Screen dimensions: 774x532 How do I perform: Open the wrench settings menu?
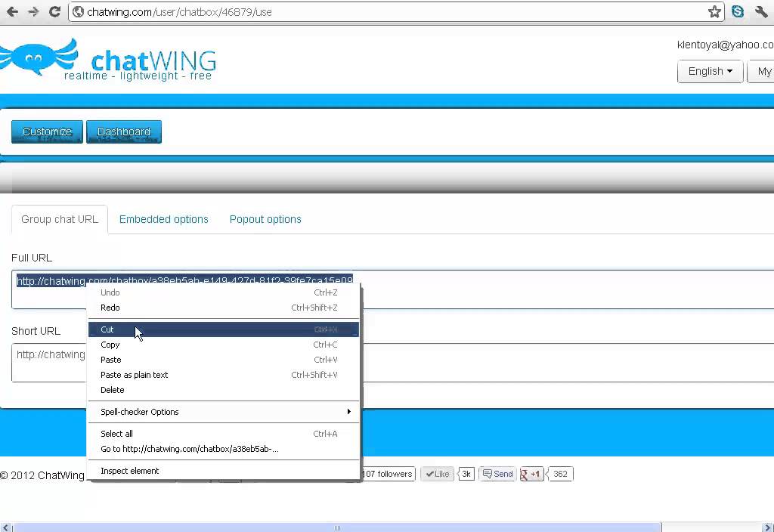[x=760, y=12]
